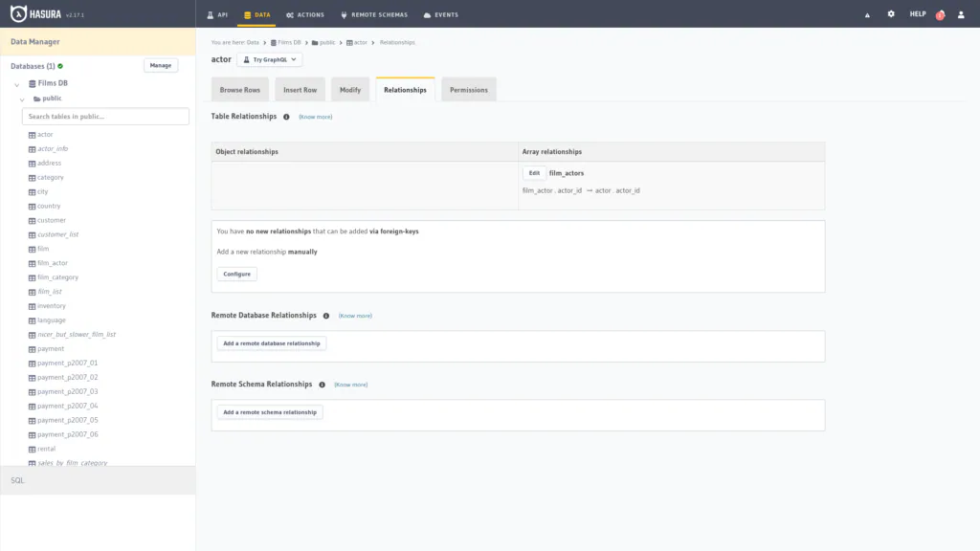
Task: Click the inventory table icon
Action: (x=32, y=307)
